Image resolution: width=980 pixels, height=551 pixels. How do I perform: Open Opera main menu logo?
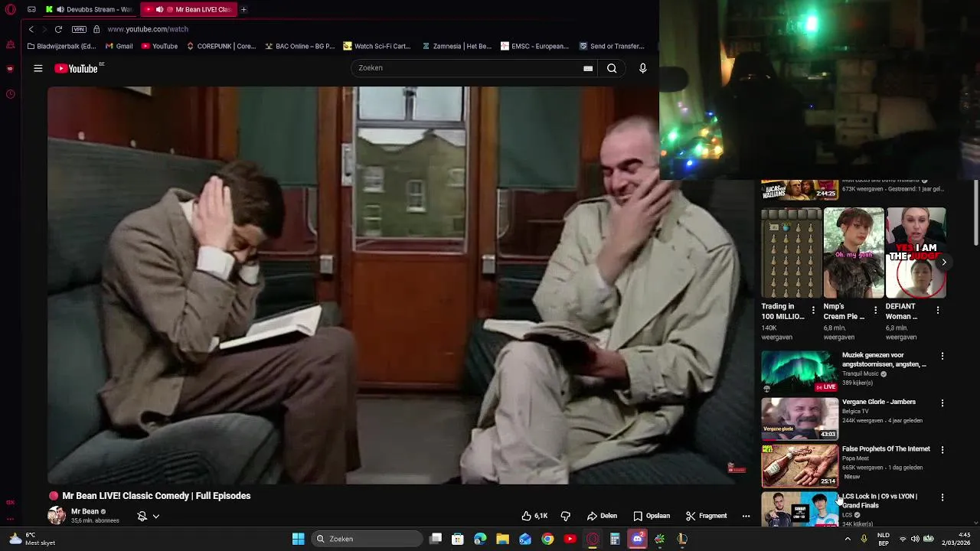(x=10, y=9)
